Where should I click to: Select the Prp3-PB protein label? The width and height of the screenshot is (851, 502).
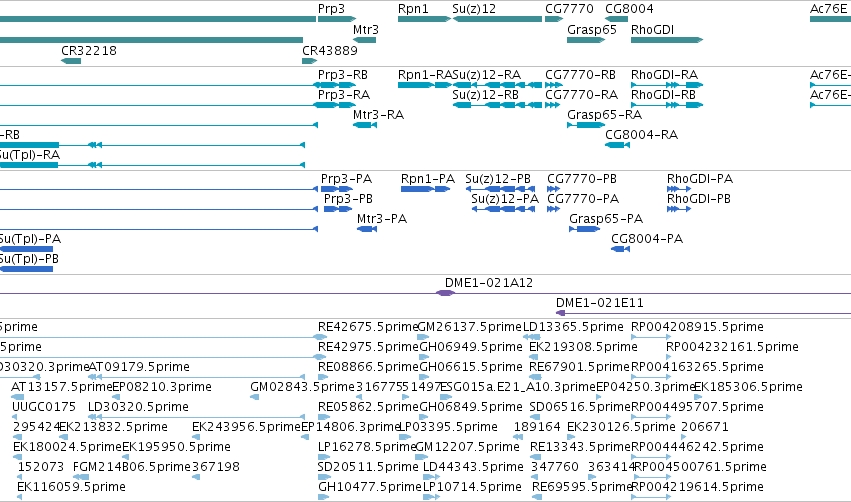coord(348,199)
